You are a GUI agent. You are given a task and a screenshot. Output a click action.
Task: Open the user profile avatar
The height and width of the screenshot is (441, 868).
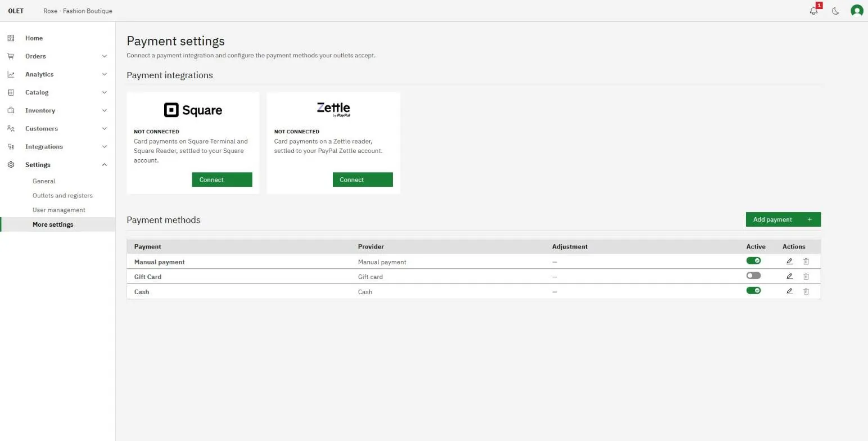point(857,11)
